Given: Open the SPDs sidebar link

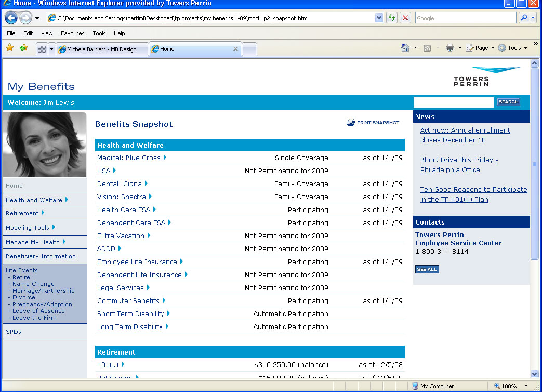Looking at the screenshot, I should click(x=14, y=332).
